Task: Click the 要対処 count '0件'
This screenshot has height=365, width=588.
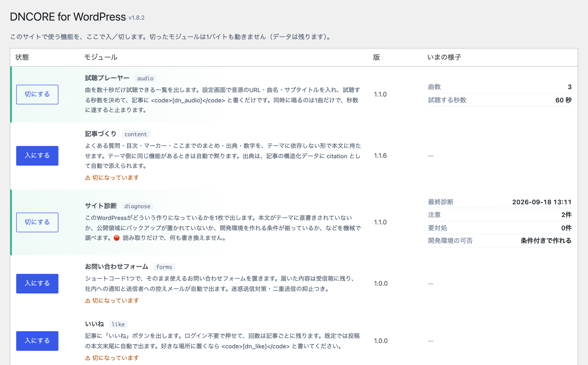Action: point(566,228)
